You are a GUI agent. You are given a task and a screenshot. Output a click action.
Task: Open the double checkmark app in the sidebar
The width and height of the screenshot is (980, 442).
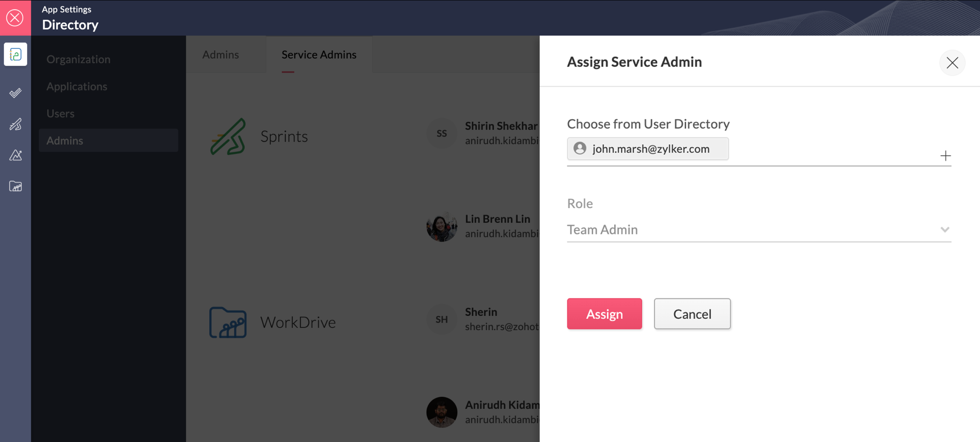pos(15,93)
